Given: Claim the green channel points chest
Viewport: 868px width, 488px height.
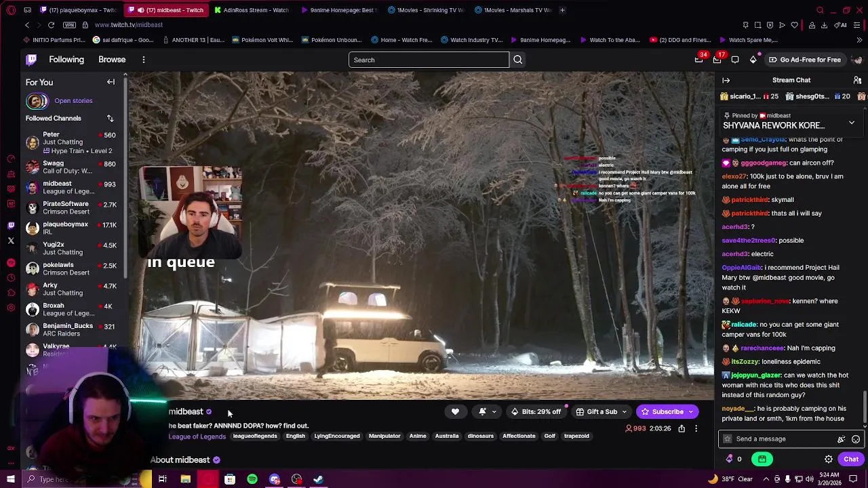Looking at the screenshot, I should coord(762,459).
